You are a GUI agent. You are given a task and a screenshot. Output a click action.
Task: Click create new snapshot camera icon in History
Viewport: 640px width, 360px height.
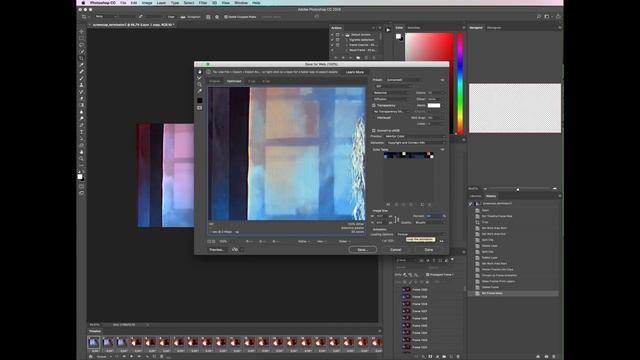point(547,356)
